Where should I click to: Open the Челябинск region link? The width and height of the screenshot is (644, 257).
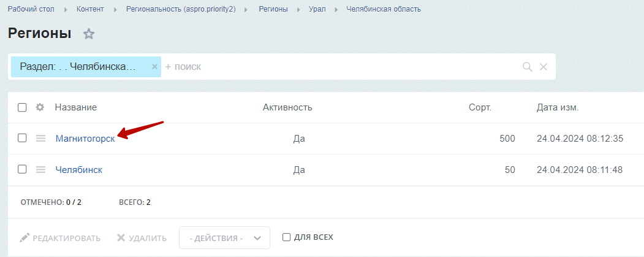point(79,169)
